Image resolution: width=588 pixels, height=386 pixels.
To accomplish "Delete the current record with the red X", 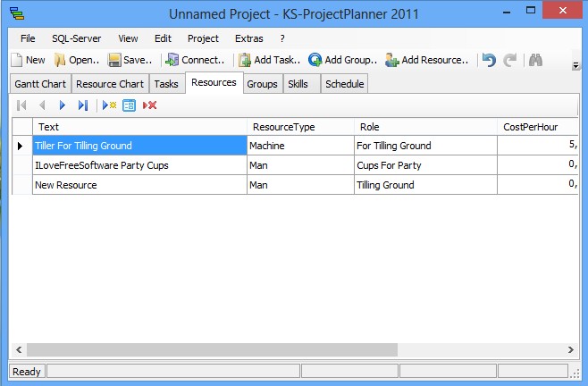I will [149, 105].
